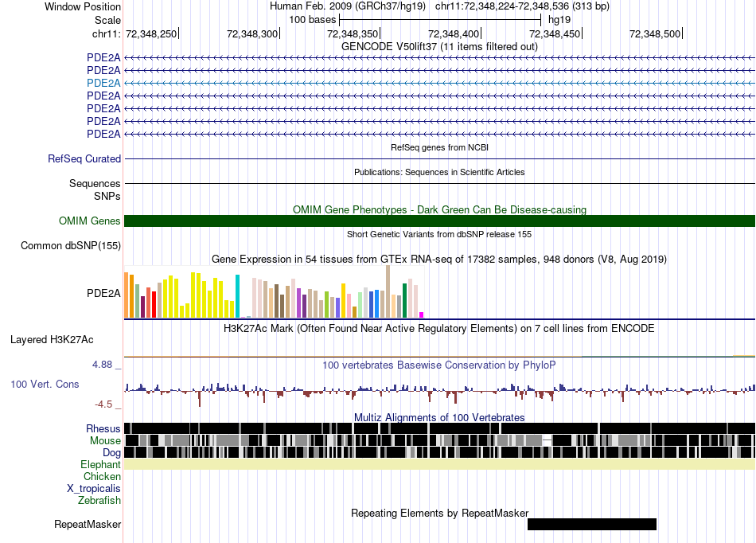Click the RefSeq Curated track label
Image resolution: width=756 pixels, height=543 pixels.
(x=84, y=158)
